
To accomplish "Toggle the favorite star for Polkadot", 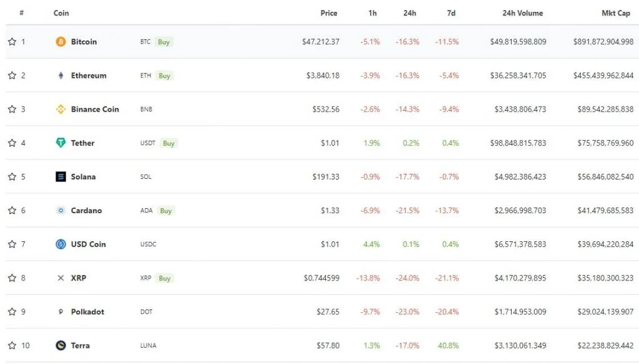I will (x=12, y=312).
